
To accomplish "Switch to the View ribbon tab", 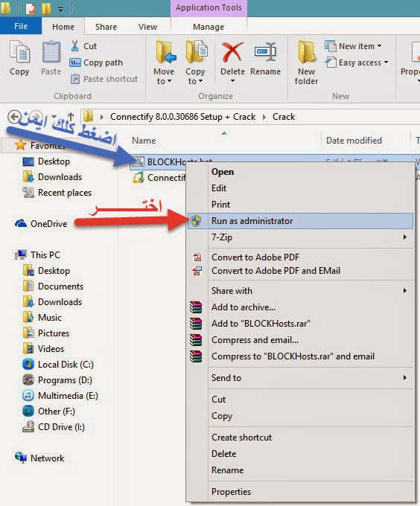I will pos(147,27).
